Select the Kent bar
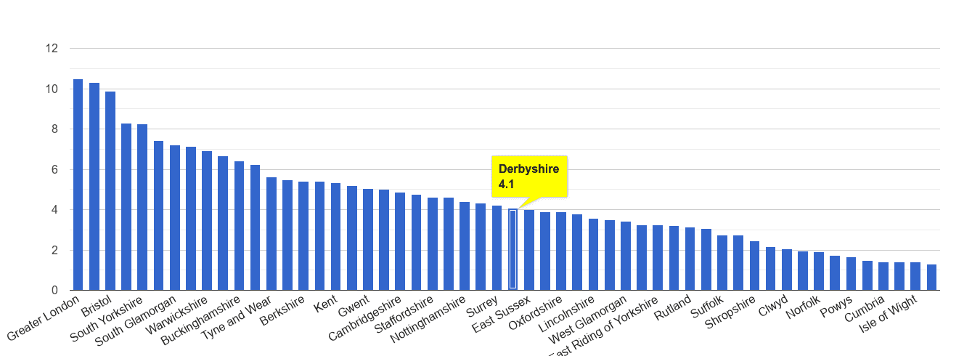Image resolution: width=980 pixels, height=356 pixels. pos(335,236)
